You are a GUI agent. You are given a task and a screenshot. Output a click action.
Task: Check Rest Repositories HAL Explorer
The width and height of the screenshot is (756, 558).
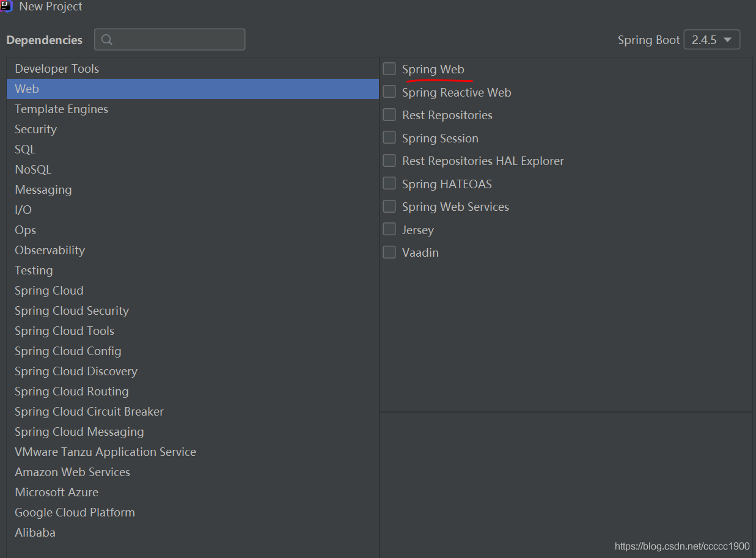pyautogui.click(x=389, y=161)
